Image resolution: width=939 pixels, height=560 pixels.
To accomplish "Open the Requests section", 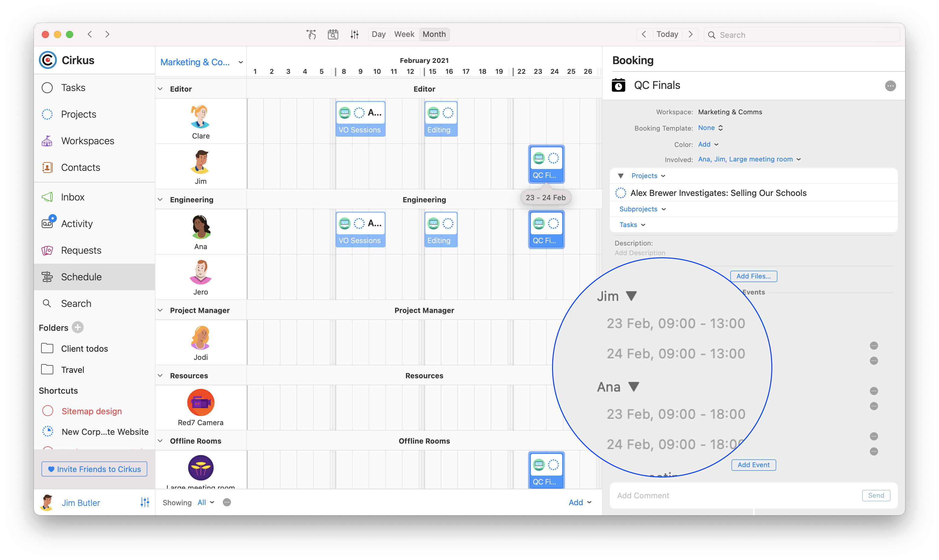I will (x=94, y=250).
